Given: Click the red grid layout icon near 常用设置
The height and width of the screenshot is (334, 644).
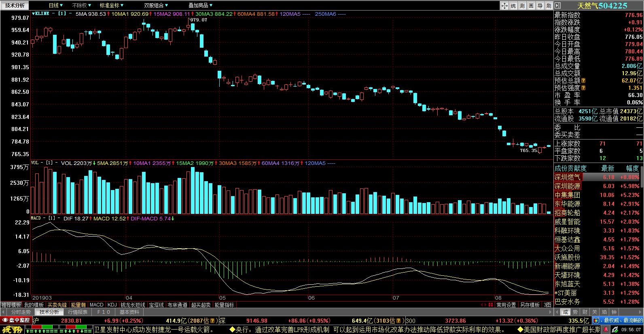Looking at the screenshot, I should [491, 305].
